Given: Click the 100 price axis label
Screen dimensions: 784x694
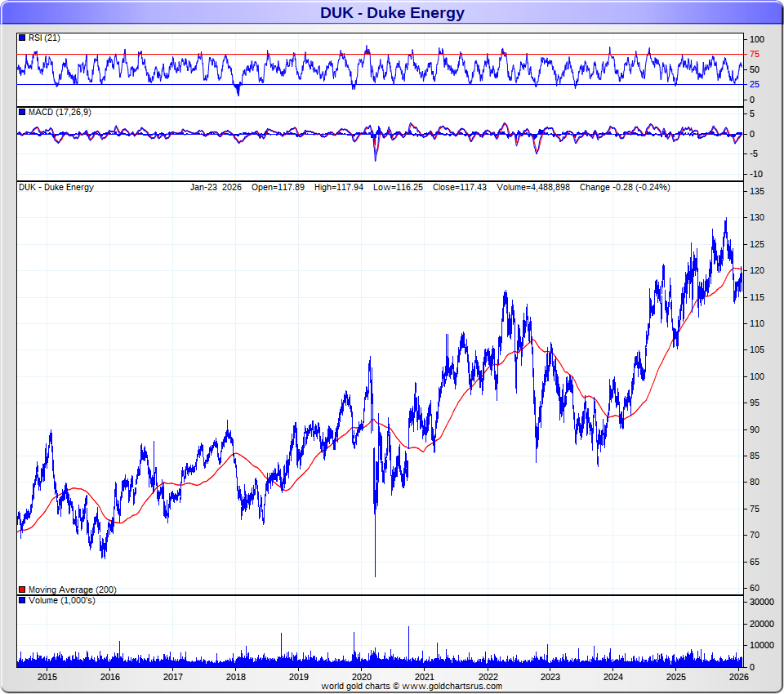Looking at the screenshot, I should point(757,376).
